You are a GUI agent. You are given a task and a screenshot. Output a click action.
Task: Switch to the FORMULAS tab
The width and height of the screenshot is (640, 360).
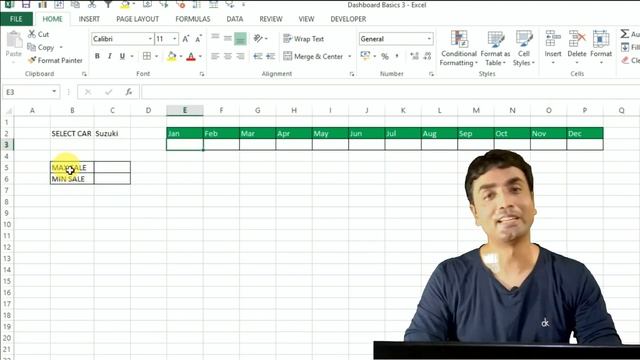click(x=193, y=19)
